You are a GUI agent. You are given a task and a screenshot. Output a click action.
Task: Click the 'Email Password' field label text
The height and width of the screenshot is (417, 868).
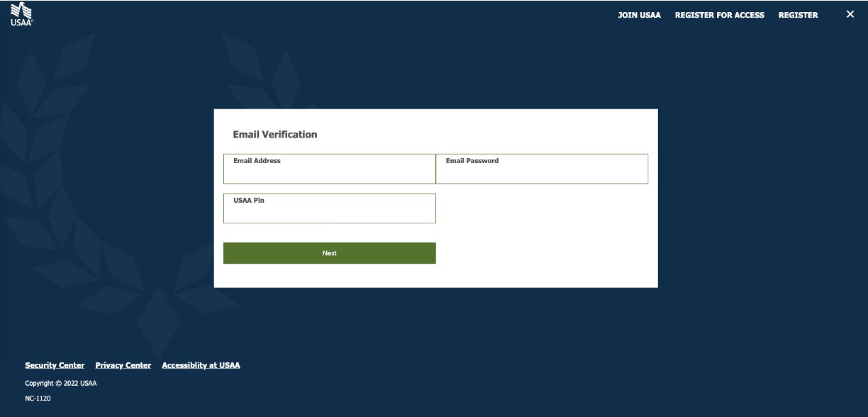pos(472,161)
